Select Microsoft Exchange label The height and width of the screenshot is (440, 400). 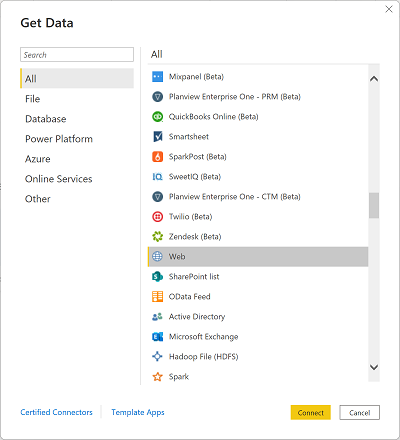pos(203,337)
